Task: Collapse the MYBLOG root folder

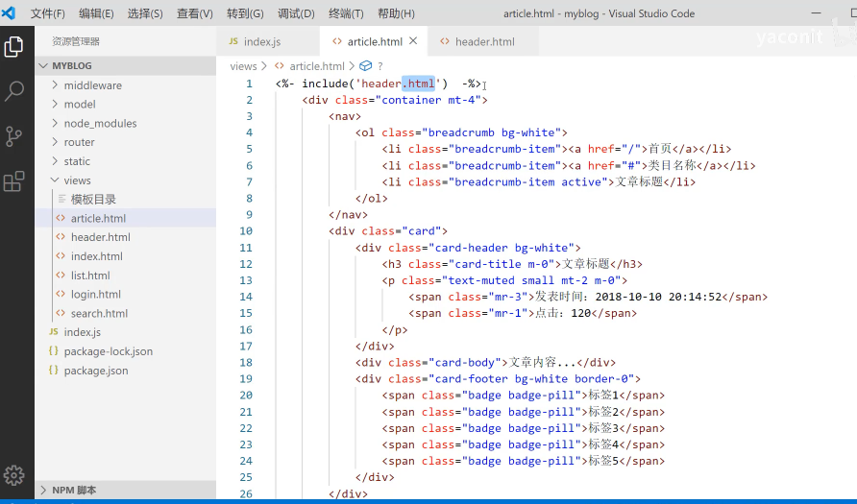Action: tap(44, 65)
